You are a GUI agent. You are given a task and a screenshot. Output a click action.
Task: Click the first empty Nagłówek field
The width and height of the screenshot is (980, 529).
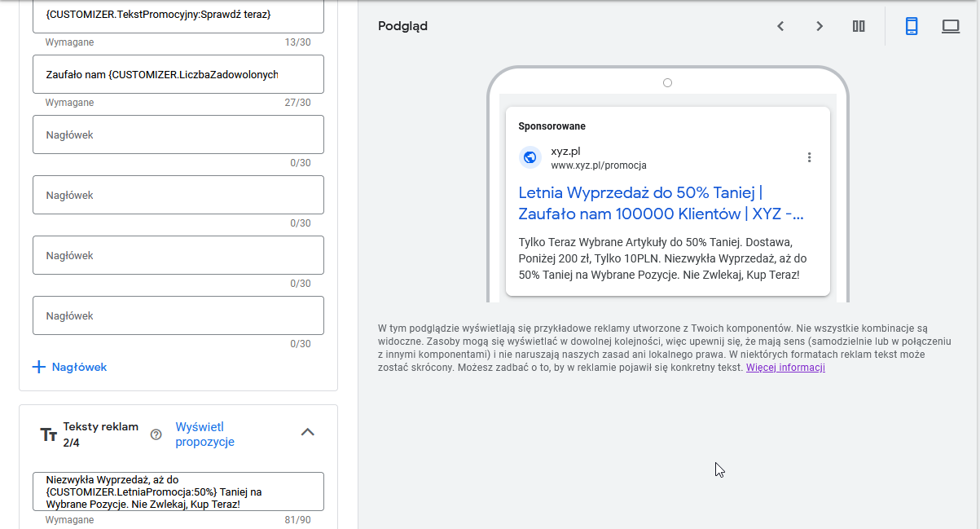(x=178, y=134)
